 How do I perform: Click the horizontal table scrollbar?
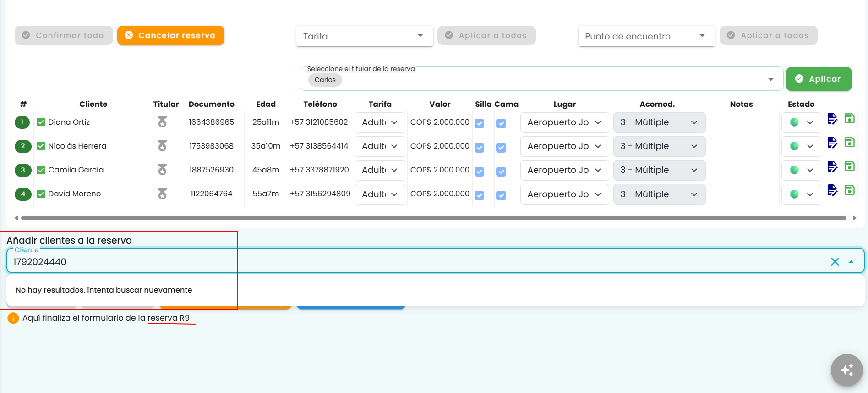click(x=433, y=218)
